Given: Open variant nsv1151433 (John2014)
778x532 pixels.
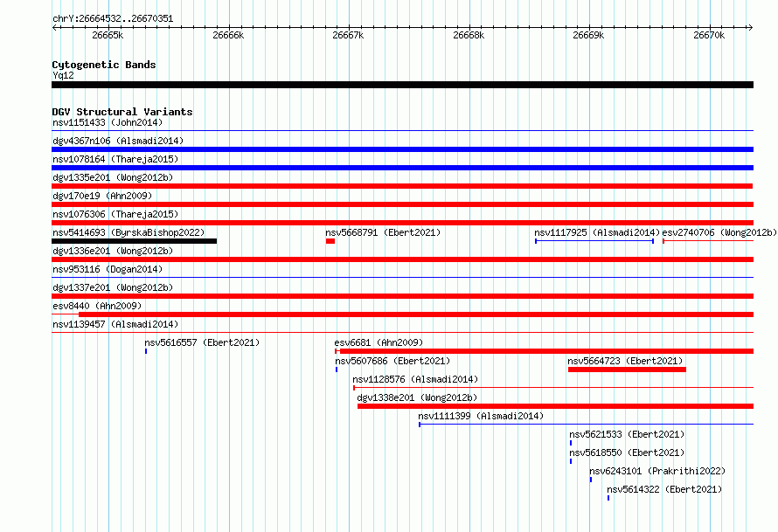Looking at the screenshot, I should [108, 122].
